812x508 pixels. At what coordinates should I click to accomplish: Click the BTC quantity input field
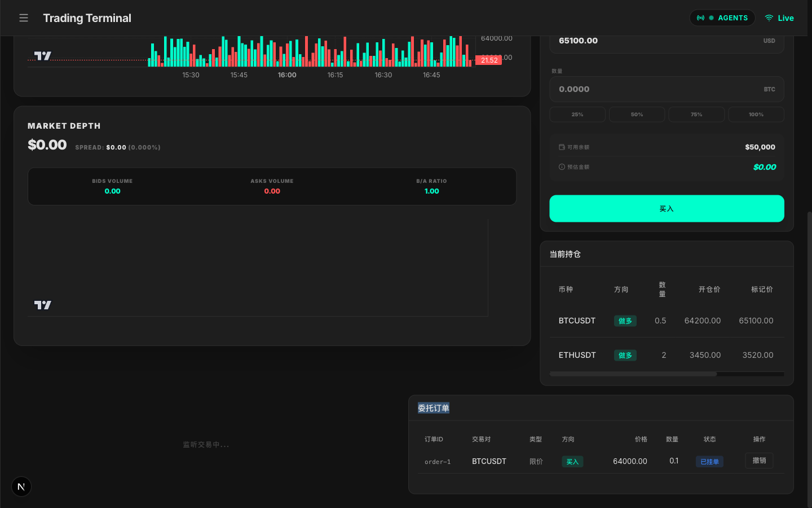[x=654, y=89]
